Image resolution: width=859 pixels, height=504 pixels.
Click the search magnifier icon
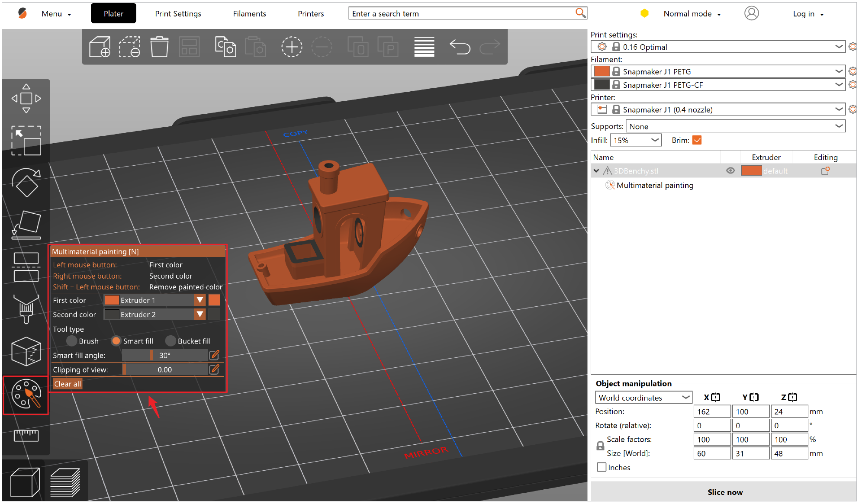click(580, 13)
